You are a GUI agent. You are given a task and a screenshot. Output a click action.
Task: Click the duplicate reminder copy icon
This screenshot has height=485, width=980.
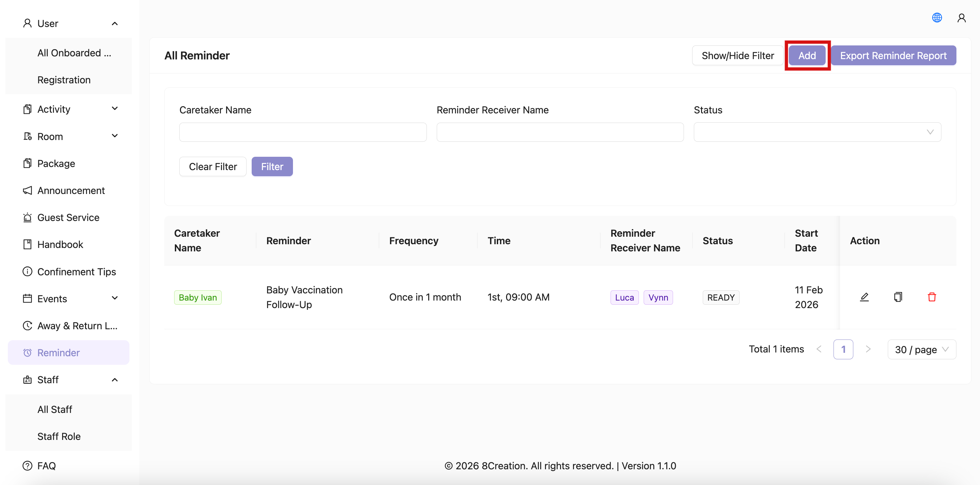pyautogui.click(x=898, y=297)
